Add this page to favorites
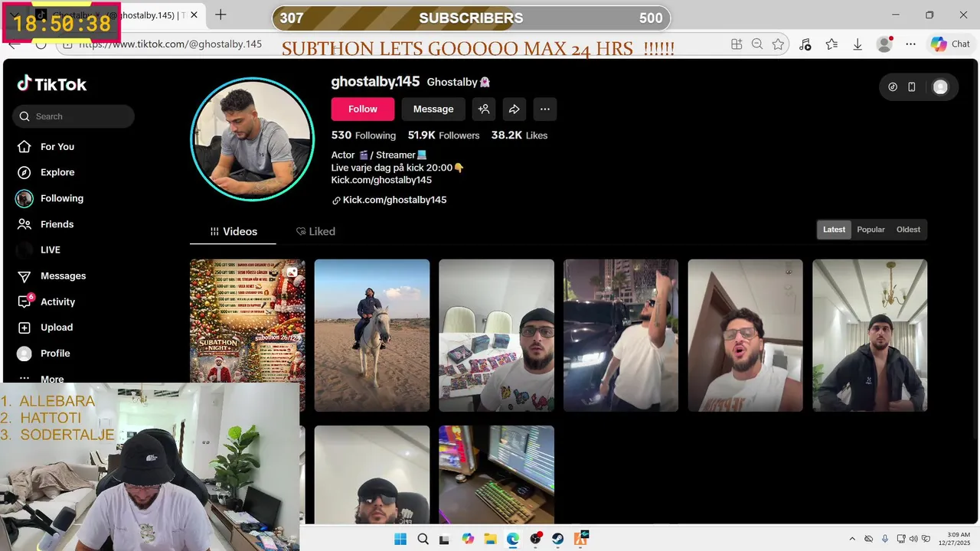This screenshot has height=551, width=980. click(x=778, y=44)
